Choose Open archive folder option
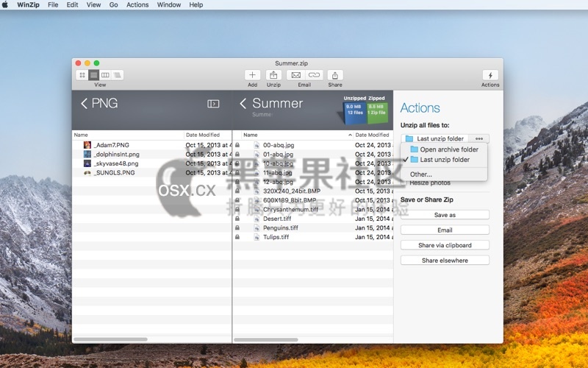The width and height of the screenshot is (588, 368). click(x=444, y=149)
